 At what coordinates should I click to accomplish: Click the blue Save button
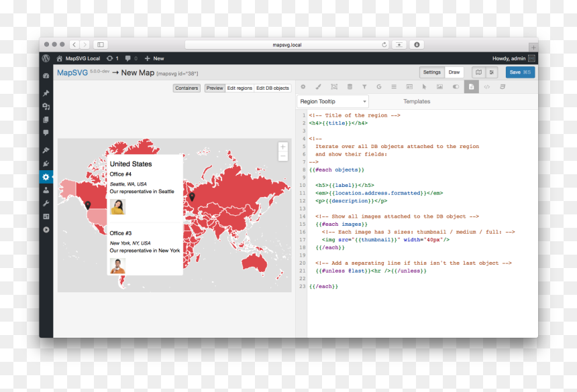click(x=520, y=72)
